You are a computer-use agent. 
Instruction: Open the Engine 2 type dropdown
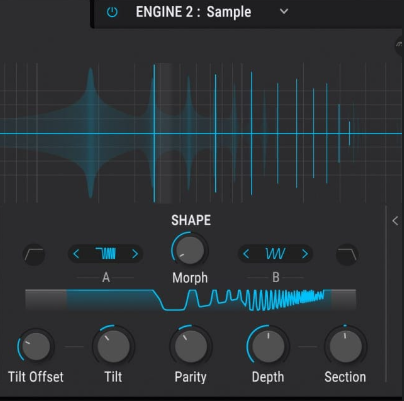coord(284,12)
